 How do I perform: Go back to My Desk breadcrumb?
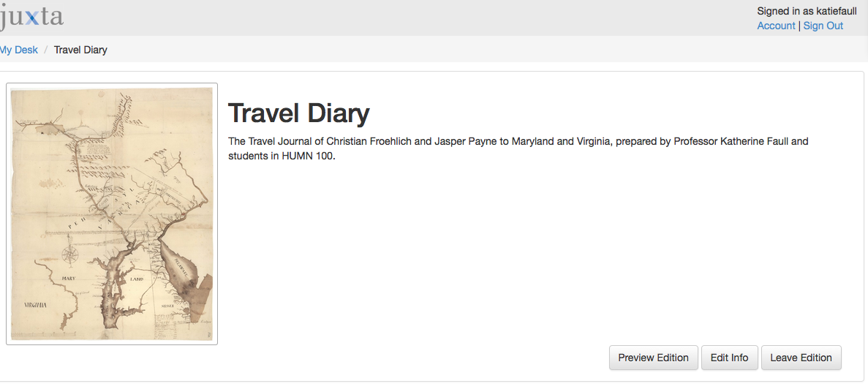19,50
